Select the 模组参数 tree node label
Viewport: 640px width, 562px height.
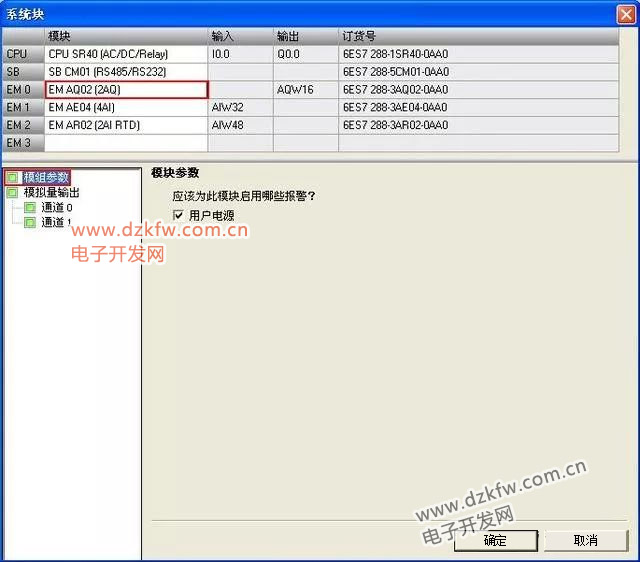(46, 178)
